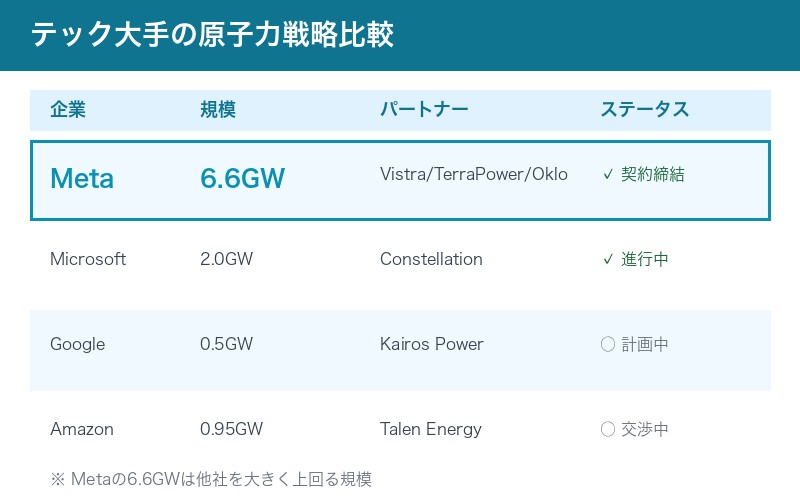Click the 規模 column header
The image size is (800, 500).
(x=218, y=110)
